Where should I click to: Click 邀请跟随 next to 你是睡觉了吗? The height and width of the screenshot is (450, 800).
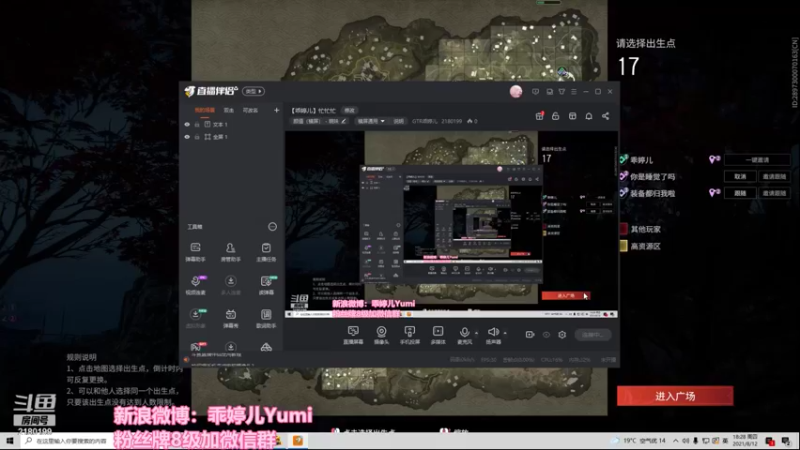774,177
